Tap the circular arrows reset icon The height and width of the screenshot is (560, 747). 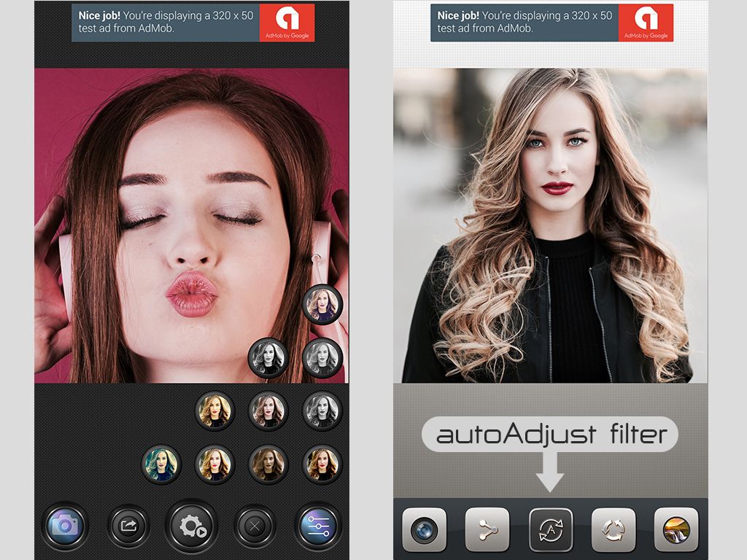pos(613,529)
